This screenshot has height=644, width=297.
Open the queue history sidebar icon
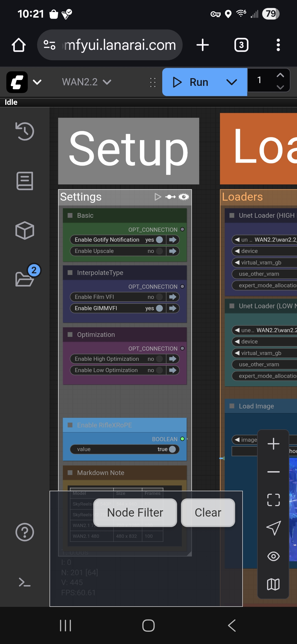[x=25, y=131]
